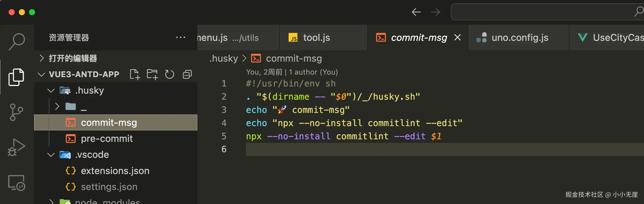Open the Remote Explorer view
This screenshot has width=644, height=204.
point(16,182)
